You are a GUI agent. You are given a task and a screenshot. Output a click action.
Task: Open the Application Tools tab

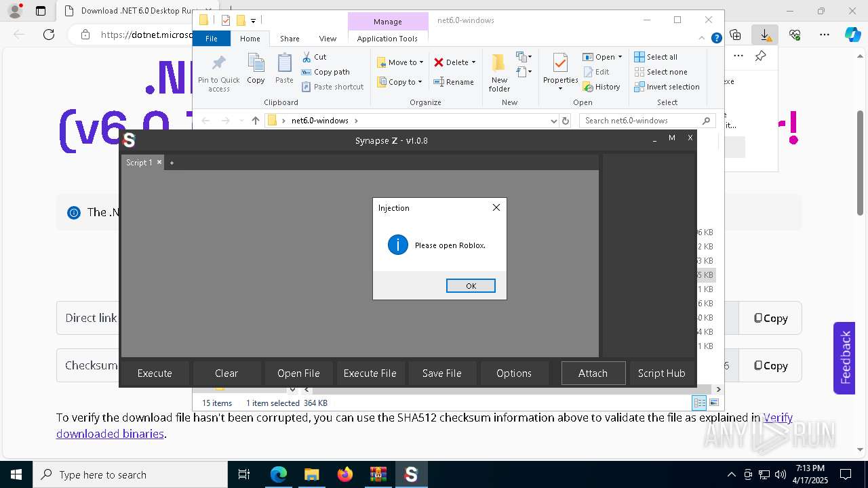tap(387, 39)
